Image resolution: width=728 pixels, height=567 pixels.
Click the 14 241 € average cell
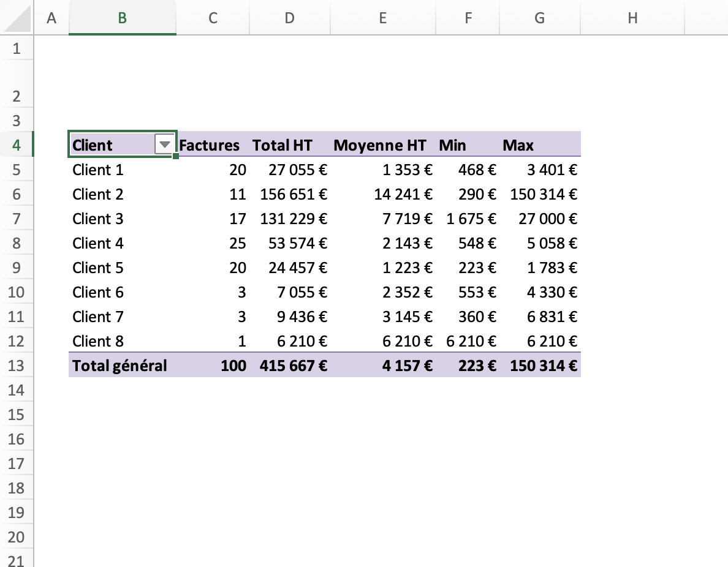[x=382, y=194]
